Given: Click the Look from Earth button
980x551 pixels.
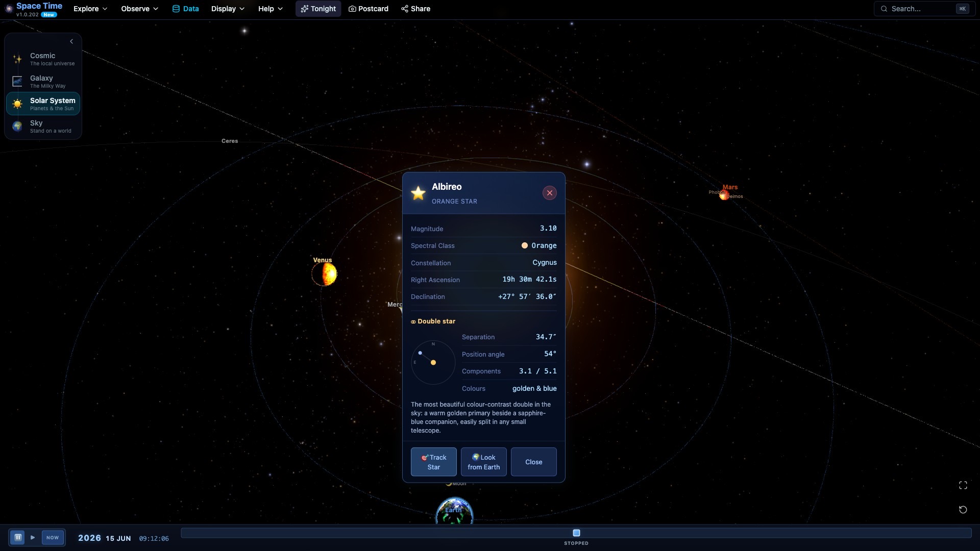Looking at the screenshot, I should (x=483, y=462).
